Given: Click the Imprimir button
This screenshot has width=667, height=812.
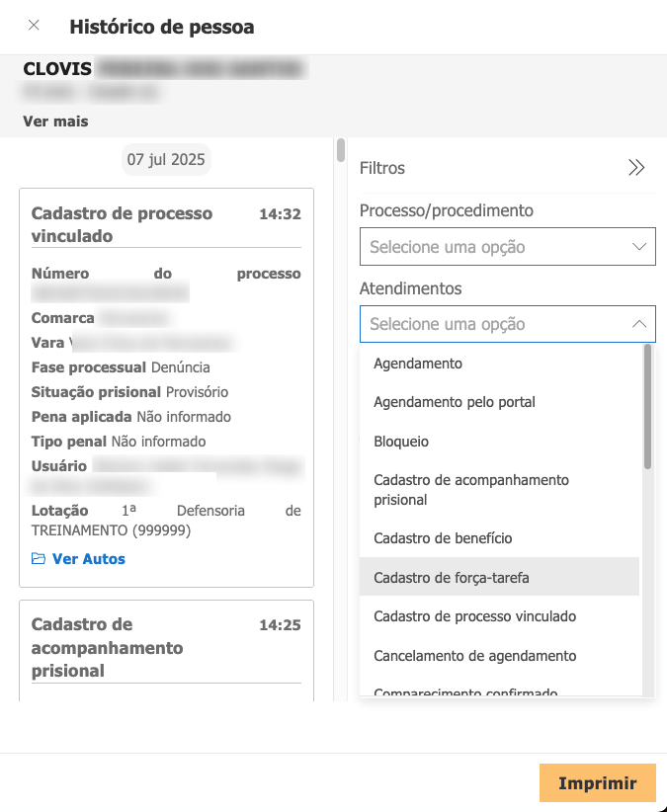Looking at the screenshot, I should click(598, 782).
